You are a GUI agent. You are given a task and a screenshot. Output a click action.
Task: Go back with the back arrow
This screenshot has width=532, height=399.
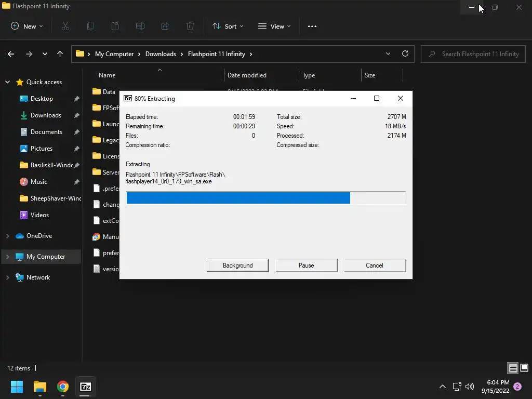click(11, 54)
